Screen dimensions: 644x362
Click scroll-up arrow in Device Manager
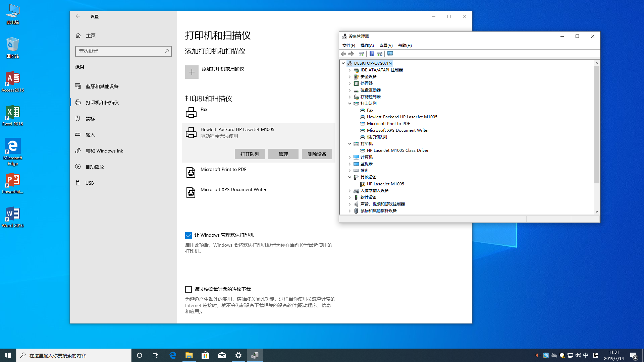597,63
